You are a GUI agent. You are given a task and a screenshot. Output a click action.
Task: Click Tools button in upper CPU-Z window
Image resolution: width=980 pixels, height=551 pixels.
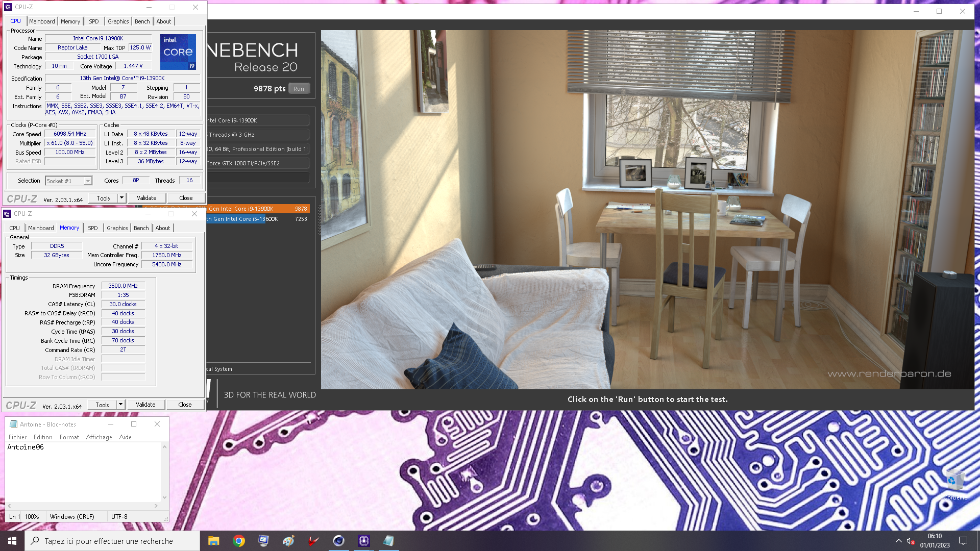coord(104,198)
